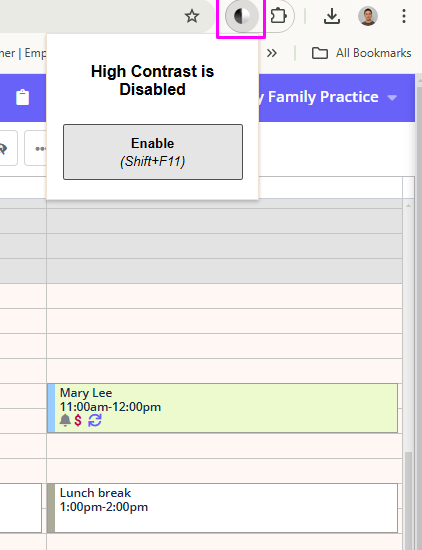The image size is (422, 550).
Task: Open the All Bookmarks folder
Action: tap(361, 53)
